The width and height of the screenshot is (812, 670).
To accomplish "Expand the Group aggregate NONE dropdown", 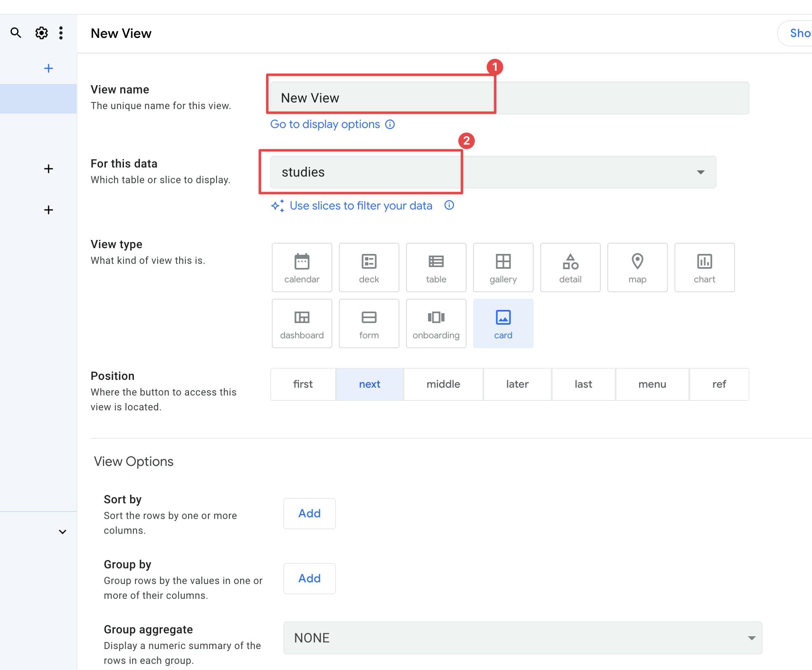I will pos(523,638).
